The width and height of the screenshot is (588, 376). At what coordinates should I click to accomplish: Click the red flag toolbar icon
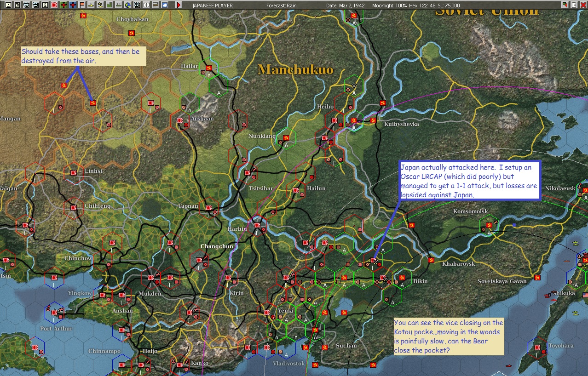click(82, 5)
